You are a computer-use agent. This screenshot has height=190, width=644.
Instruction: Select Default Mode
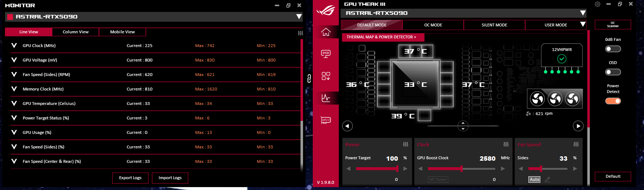[x=372, y=25]
